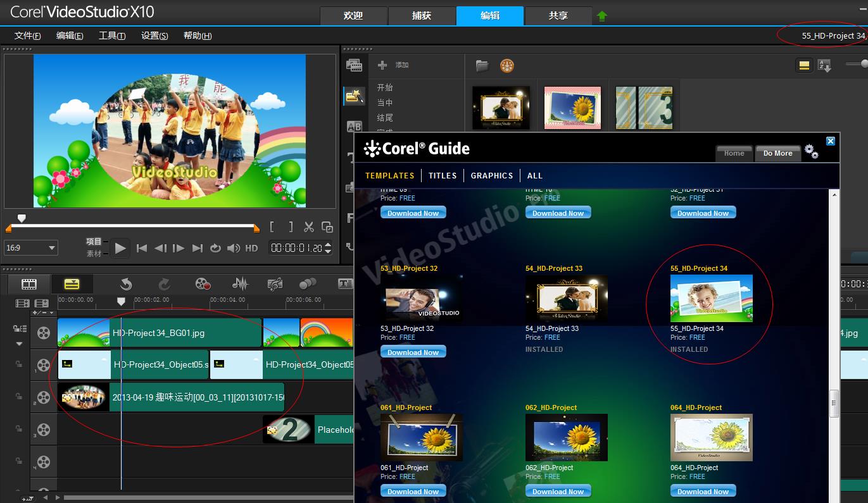Click overlay track 2 film reel icon
The height and width of the screenshot is (503, 868).
point(43,397)
